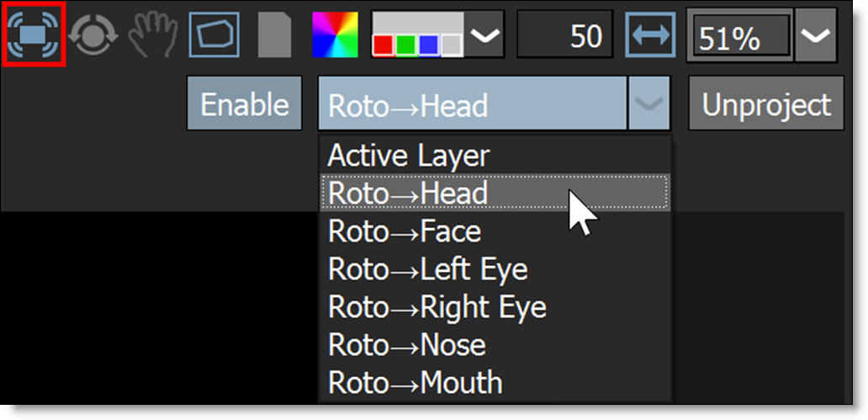Click the polygon shape overlay icon
868x420 pixels.
coord(214,35)
